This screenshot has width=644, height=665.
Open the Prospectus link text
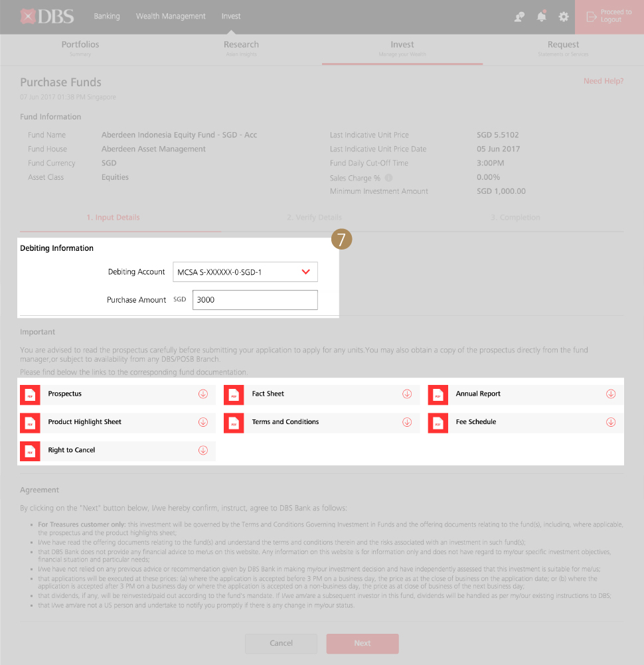pos(64,394)
